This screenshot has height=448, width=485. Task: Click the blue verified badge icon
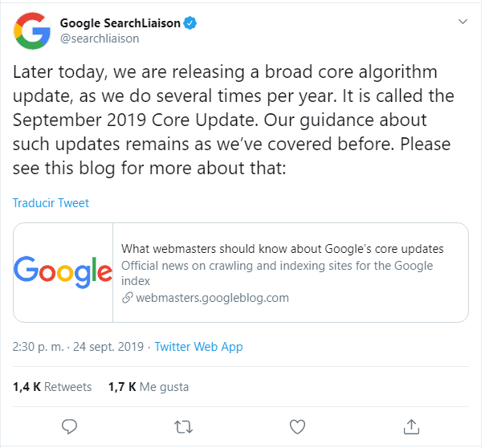tap(190, 22)
